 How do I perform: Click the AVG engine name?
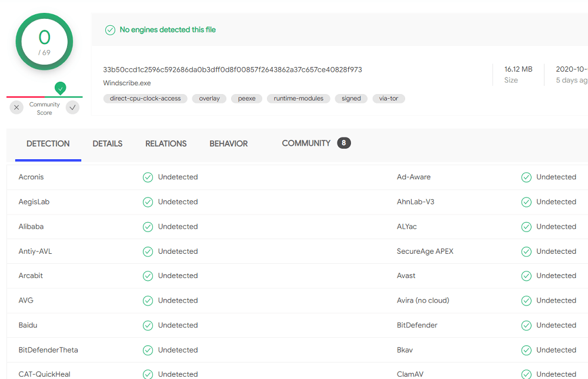pyautogui.click(x=26, y=300)
